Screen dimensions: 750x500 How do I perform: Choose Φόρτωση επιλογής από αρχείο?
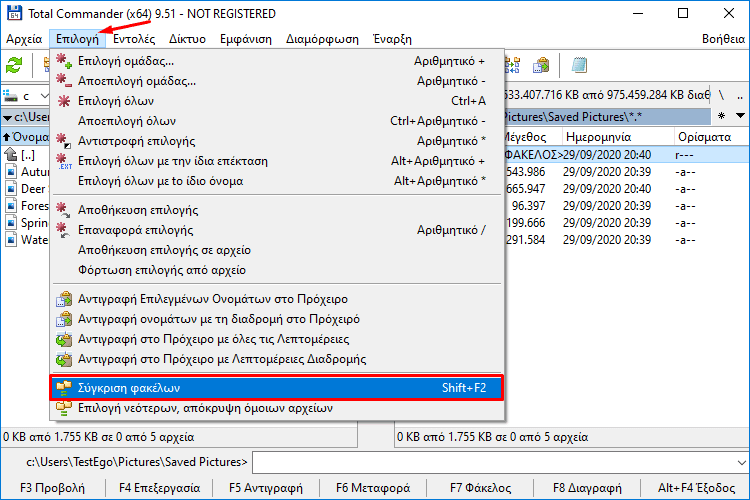(x=277, y=270)
